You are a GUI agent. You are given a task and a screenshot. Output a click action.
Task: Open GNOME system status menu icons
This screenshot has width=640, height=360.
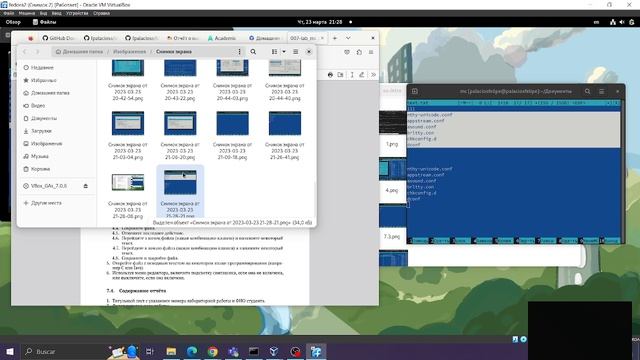pyautogui.click(x=622, y=22)
